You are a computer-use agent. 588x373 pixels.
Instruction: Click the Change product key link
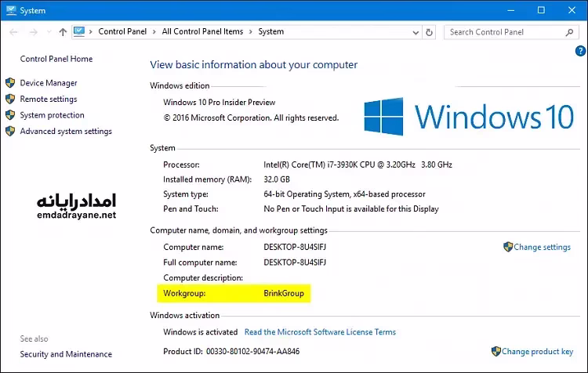point(537,352)
